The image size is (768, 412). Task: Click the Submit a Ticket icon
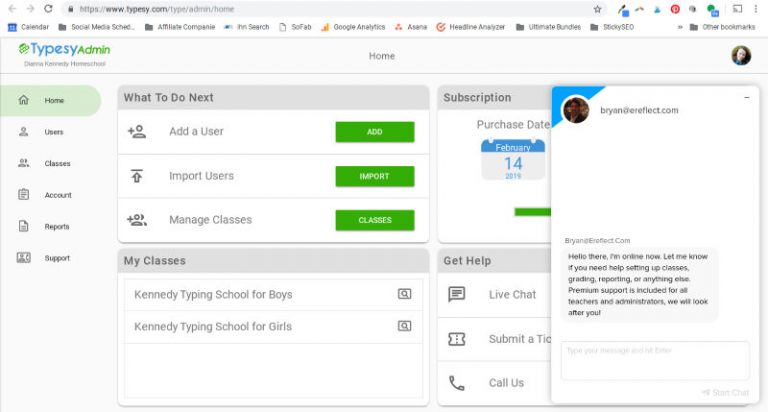(x=457, y=339)
